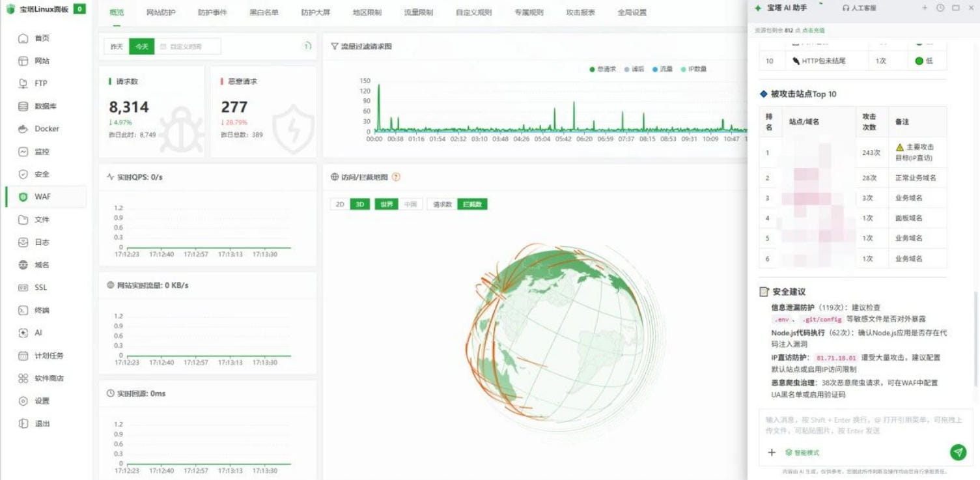Switch to the 网站防护 tab
The width and height of the screenshot is (980, 480).
click(161, 12)
